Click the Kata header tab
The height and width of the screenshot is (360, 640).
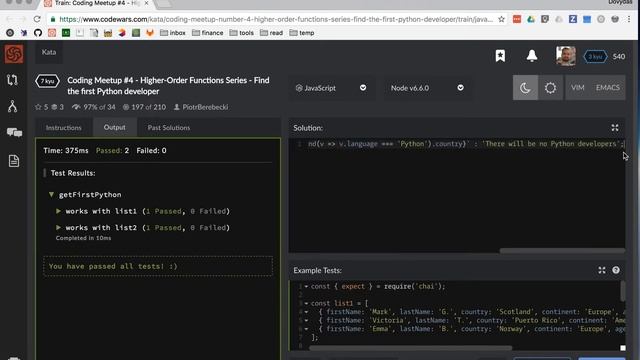[x=49, y=52]
